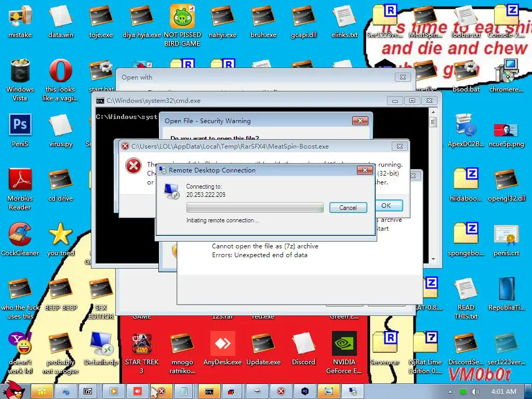Click the up arrow of cmd.exe scrollbar

(x=433, y=112)
